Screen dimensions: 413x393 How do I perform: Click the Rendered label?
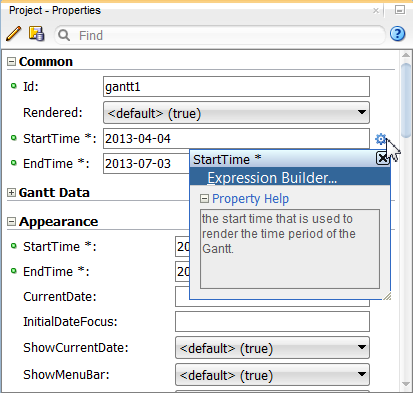coord(52,113)
